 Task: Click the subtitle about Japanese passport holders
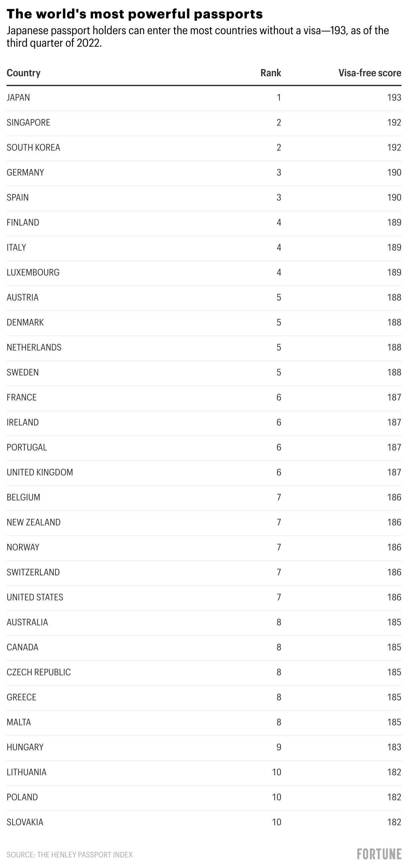[x=198, y=36]
